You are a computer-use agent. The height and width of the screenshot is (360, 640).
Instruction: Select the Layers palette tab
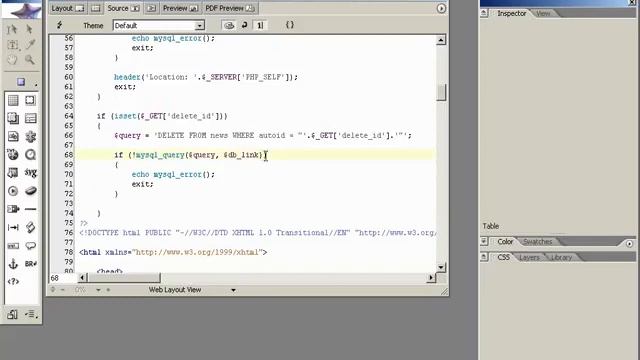(x=529, y=258)
